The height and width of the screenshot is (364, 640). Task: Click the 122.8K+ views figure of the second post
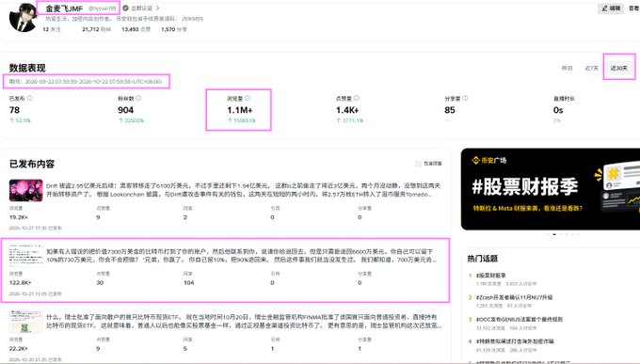20,283
